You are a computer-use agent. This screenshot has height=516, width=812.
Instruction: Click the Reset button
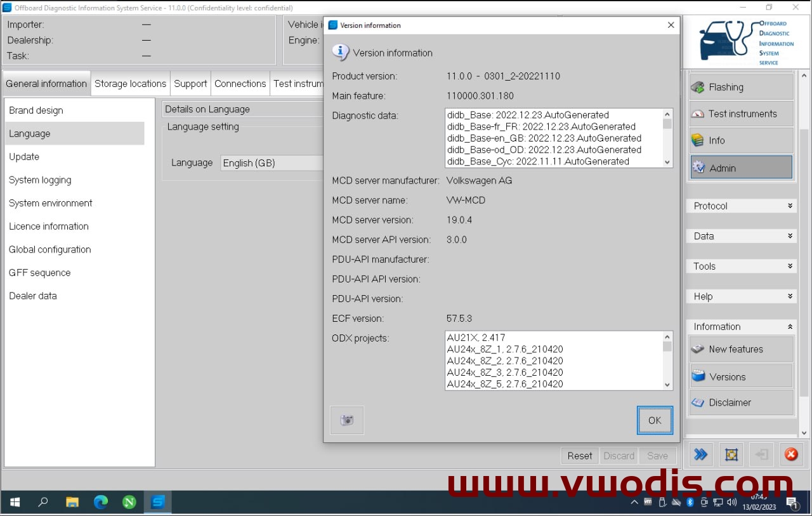point(580,456)
